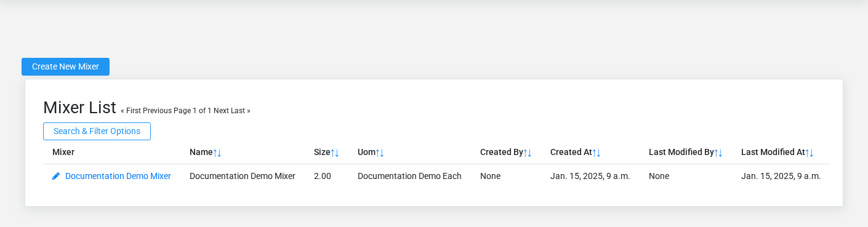Click the Name cell Documentation Demo Mixer
This screenshot has height=227, width=868.
pos(243,176)
